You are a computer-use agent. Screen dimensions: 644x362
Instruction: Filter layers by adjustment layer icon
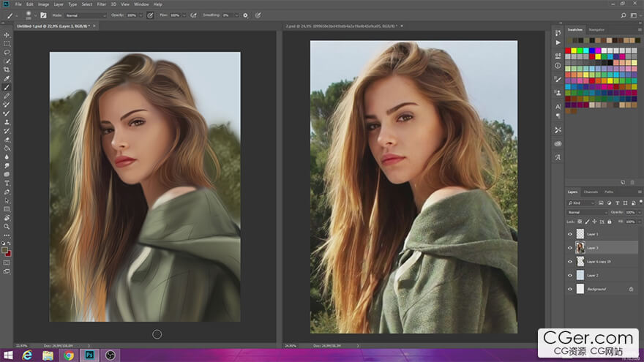click(x=609, y=203)
